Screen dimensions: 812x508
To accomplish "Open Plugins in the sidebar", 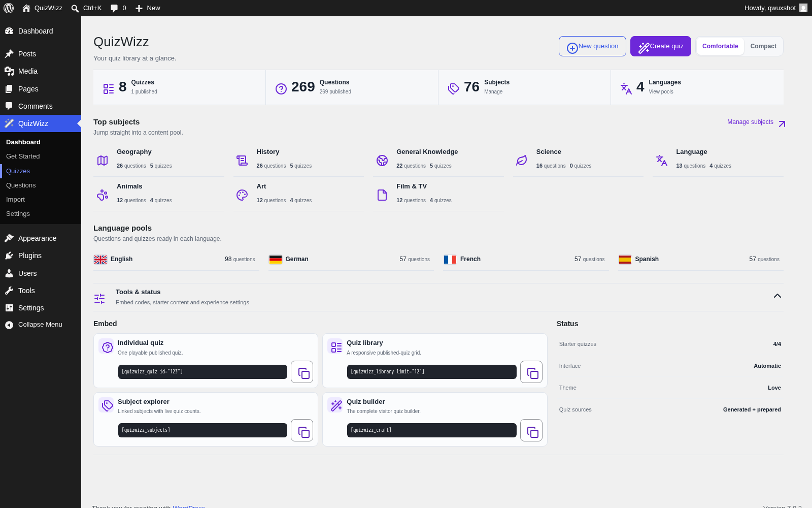I will click(x=41, y=256).
